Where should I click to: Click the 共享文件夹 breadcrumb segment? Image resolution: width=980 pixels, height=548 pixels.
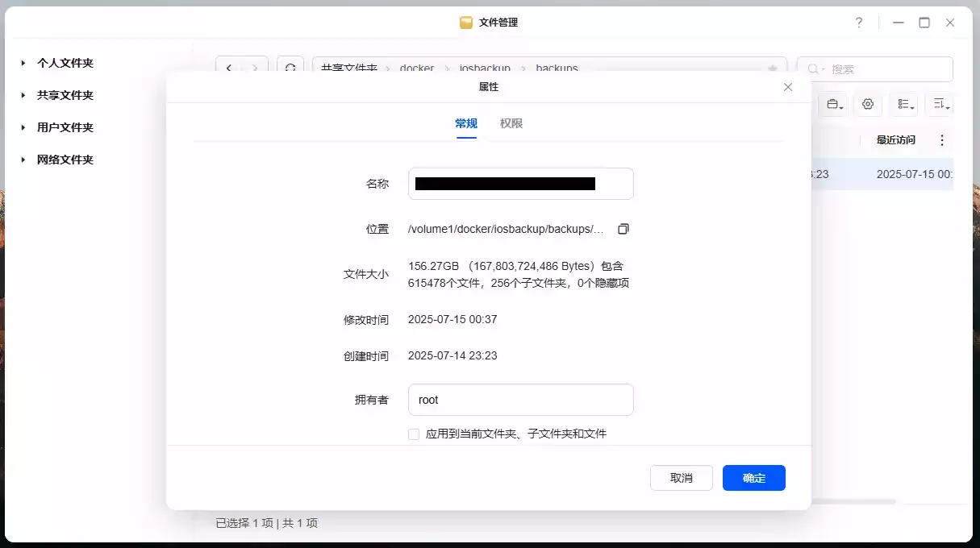[x=349, y=68]
